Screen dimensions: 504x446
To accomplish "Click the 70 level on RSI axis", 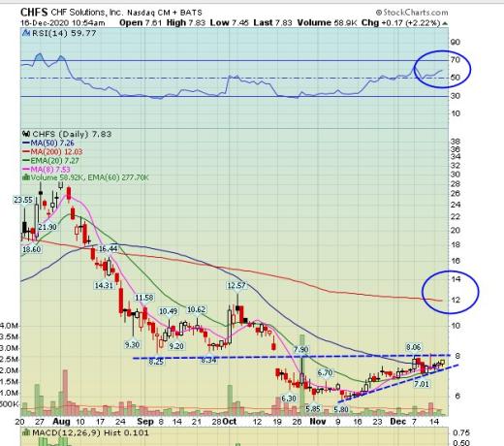I will pos(456,59).
